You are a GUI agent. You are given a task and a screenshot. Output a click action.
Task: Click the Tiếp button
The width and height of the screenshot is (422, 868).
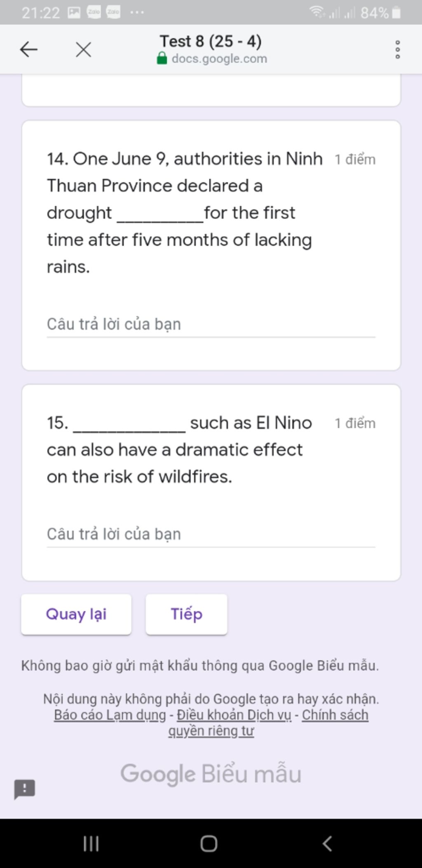click(x=186, y=614)
